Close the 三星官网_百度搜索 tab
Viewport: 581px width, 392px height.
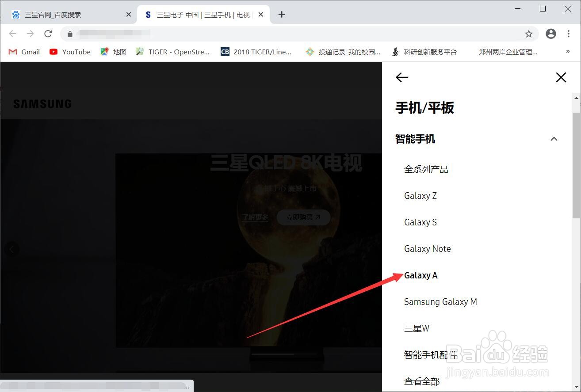pyautogui.click(x=129, y=15)
